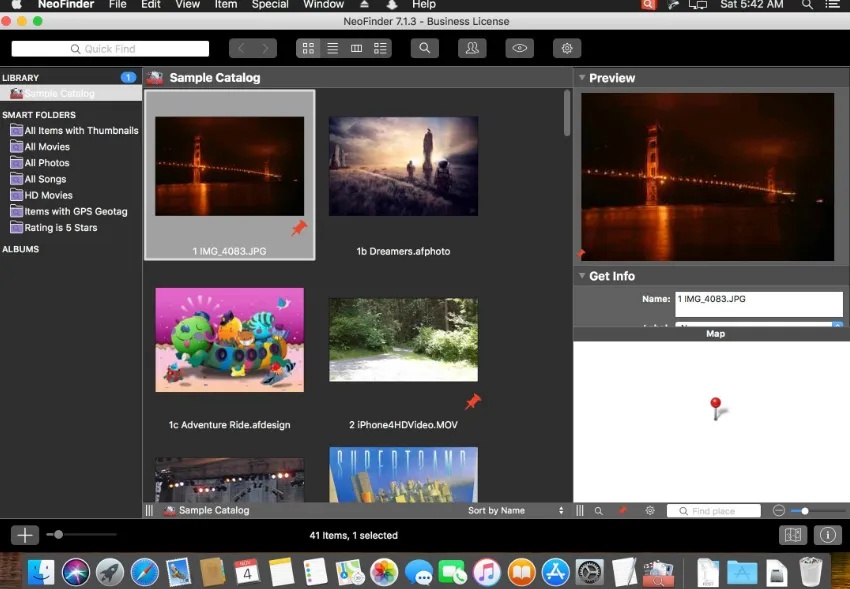This screenshot has height=589, width=850.
Task: Open the File menu
Action: pyautogui.click(x=118, y=5)
